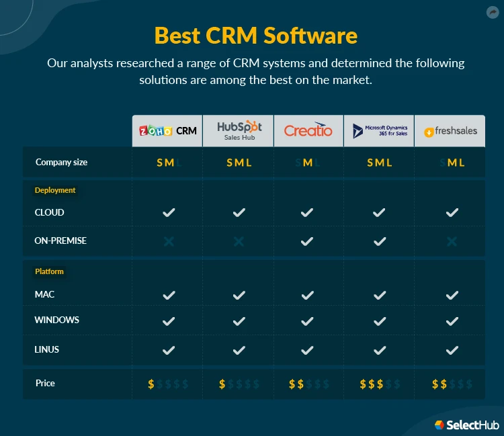Click freshsales' Cloud checkmark

pos(452,212)
